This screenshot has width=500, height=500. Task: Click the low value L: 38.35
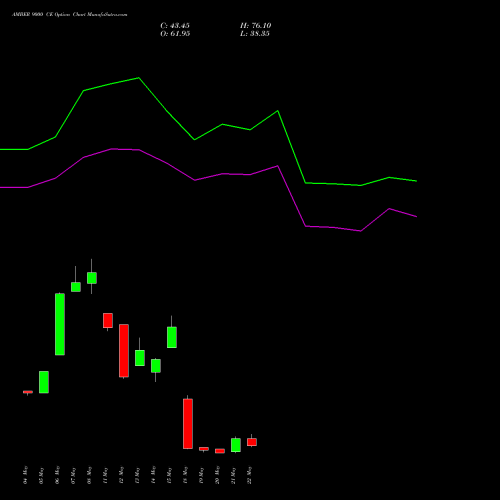click(x=255, y=34)
